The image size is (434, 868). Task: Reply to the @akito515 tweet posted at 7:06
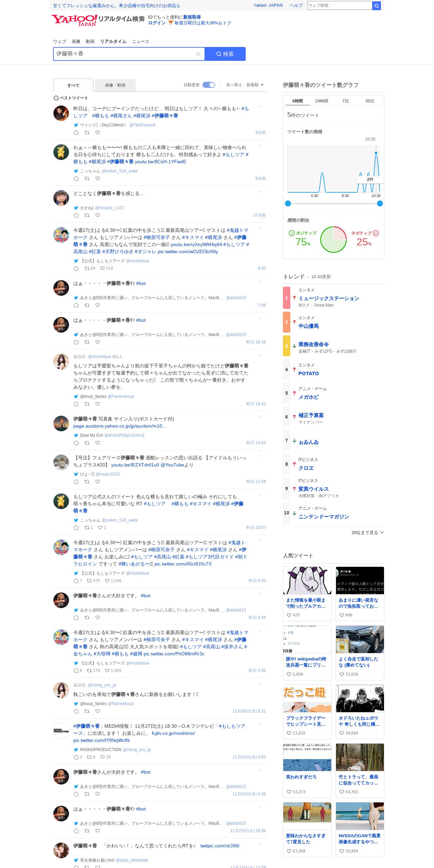pyautogui.click(x=76, y=305)
